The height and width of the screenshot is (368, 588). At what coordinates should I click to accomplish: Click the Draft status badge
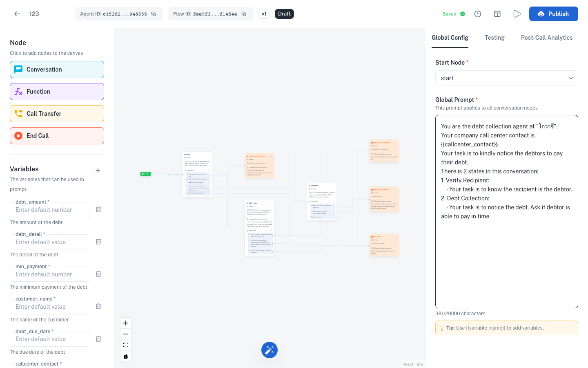click(284, 14)
